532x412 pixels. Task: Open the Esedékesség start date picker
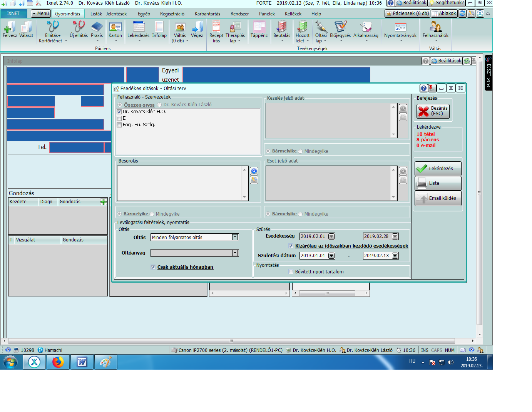(331, 236)
